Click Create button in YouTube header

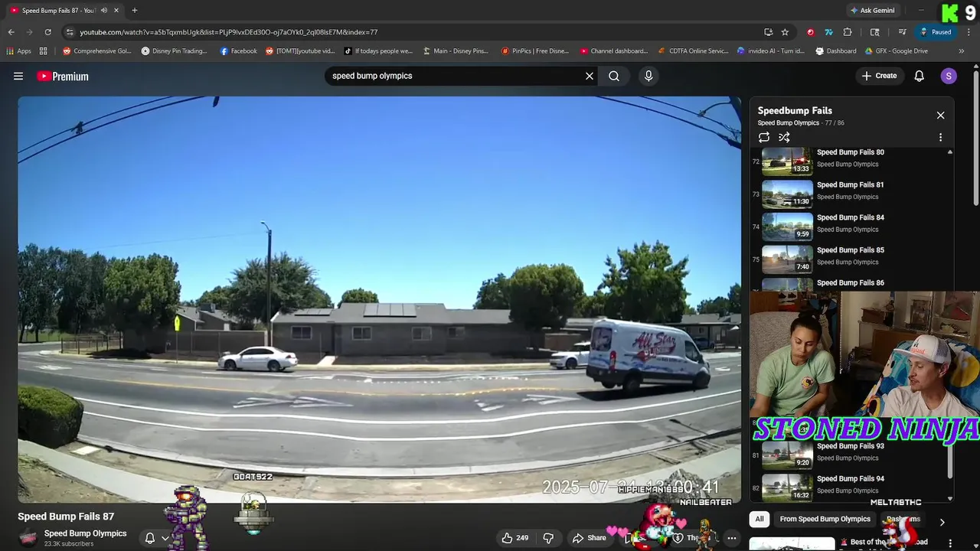(879, 76)
